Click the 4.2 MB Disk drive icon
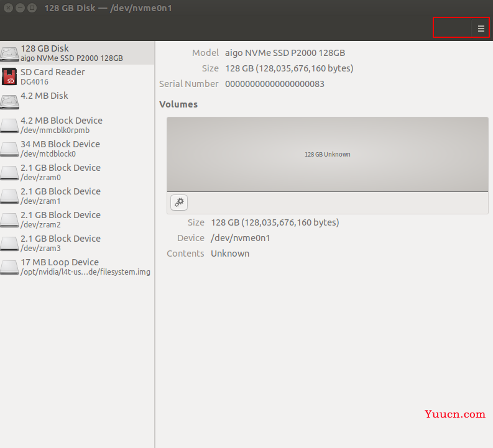The image size is (493, 448). tap(9, 101)
